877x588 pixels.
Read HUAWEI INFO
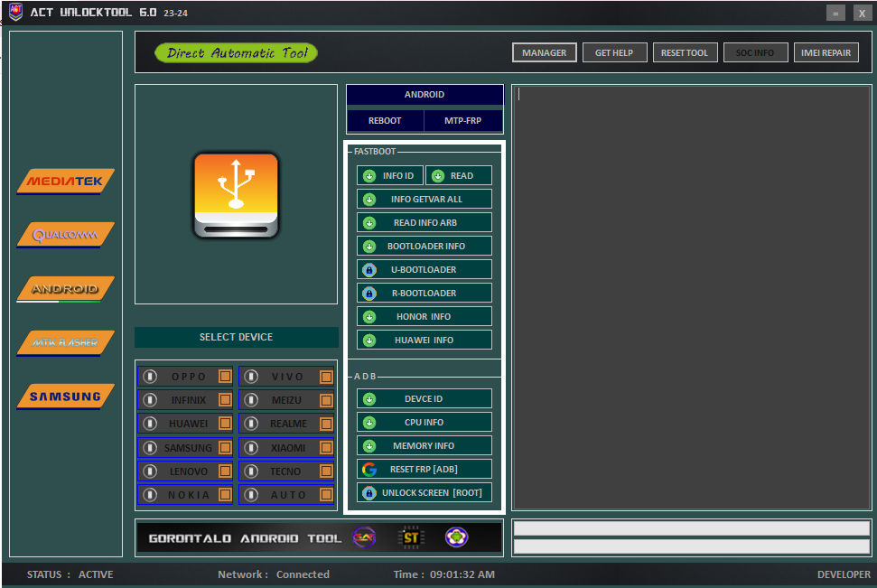coord(425,341)
